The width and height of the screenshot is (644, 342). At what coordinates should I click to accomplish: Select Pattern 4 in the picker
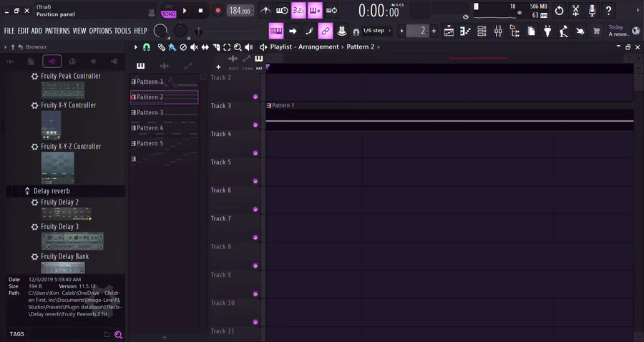pyautogui.click(x=165, y=127)
